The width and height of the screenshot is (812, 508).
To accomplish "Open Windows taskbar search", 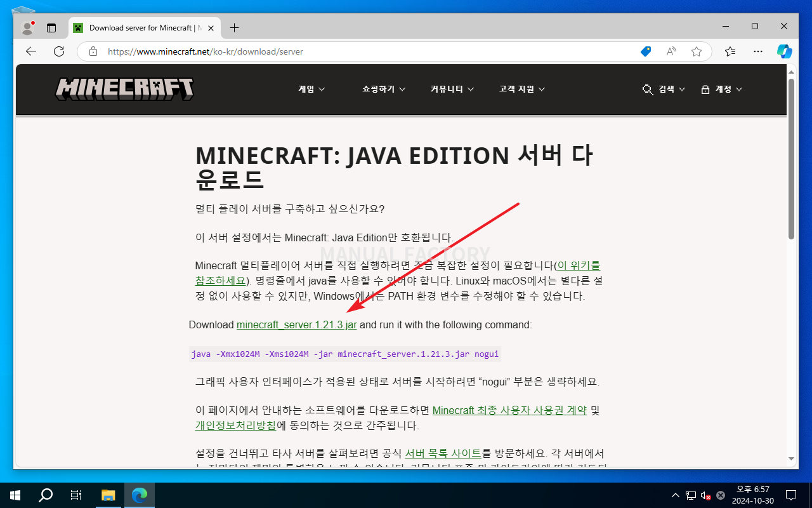I will 46,495.
